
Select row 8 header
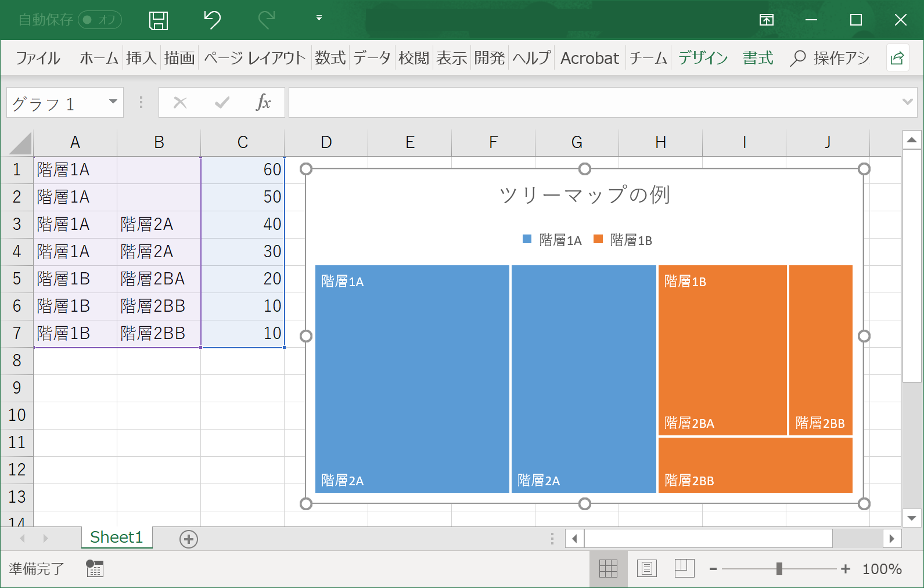17,360
